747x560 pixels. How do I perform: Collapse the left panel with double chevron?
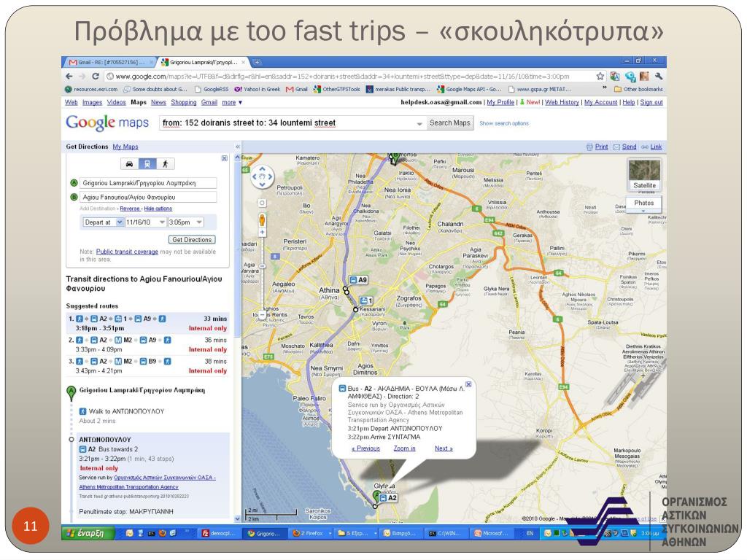[x=237, y=147]
